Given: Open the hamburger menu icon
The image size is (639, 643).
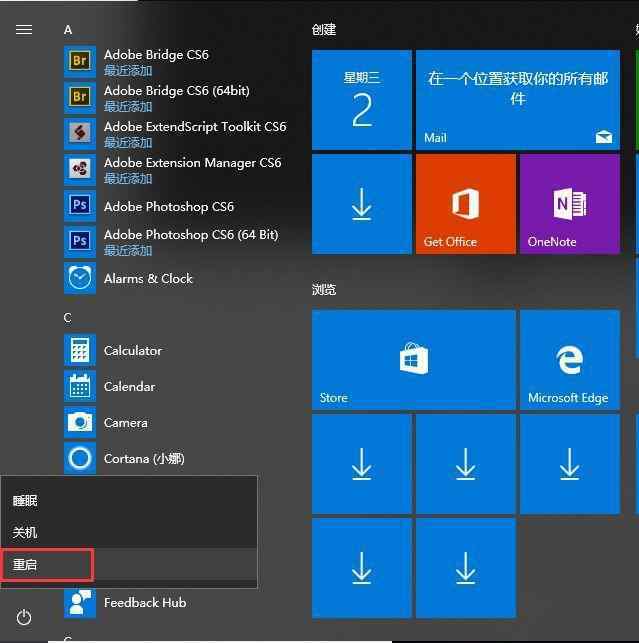Looking at the screenshot, I should 24,30.
